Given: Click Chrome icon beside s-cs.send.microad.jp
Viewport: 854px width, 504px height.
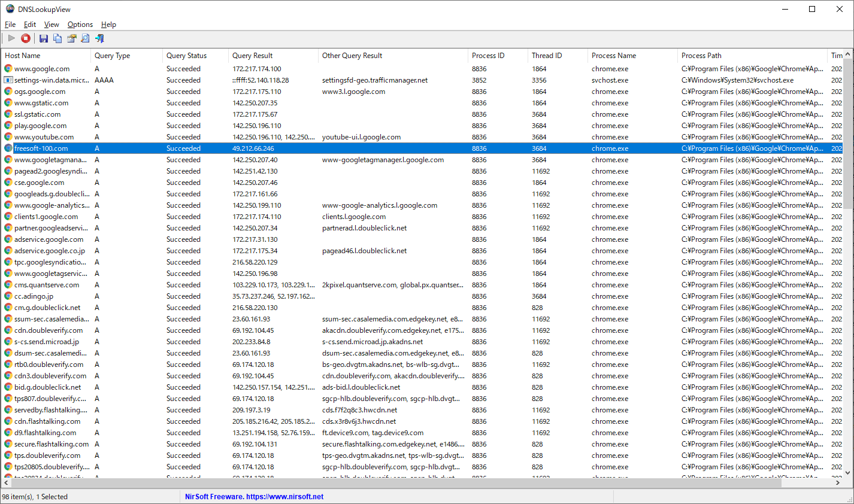Looking at the screenshot, I should (8, 342).
